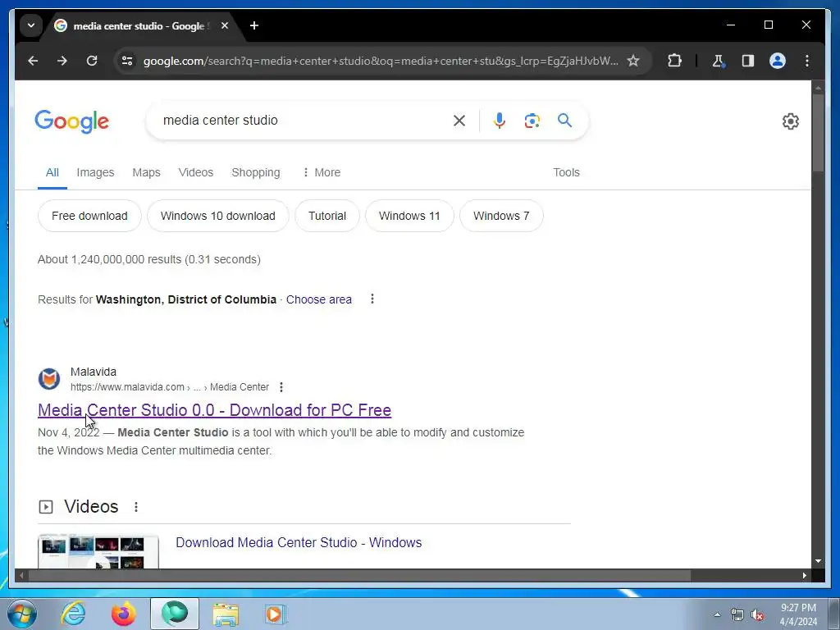This screenshot has height=630, width=840.
Task: Apply the Tutorial filter chip
Action: [x=327, y=216]
